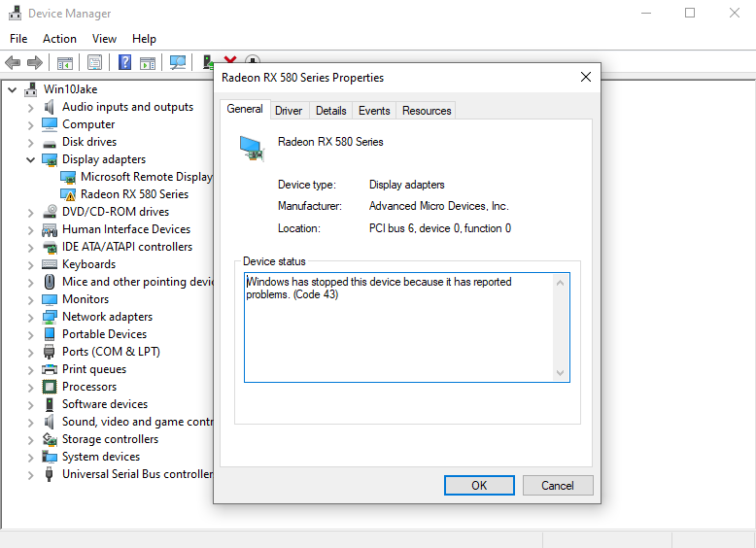
Task: Expand the Monitors category
Action: pos(30,300)
